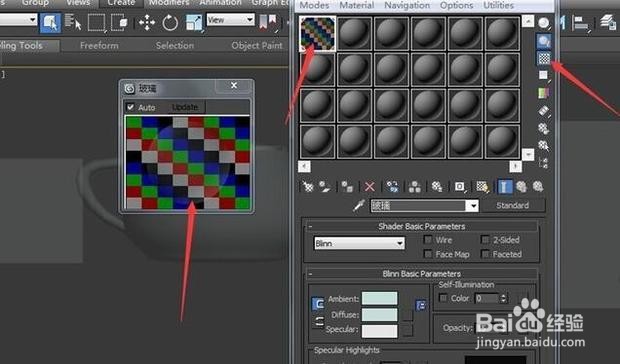Enable the Face Map checkbox
Viewport: 620px width, 364px height.
point(427,254)
